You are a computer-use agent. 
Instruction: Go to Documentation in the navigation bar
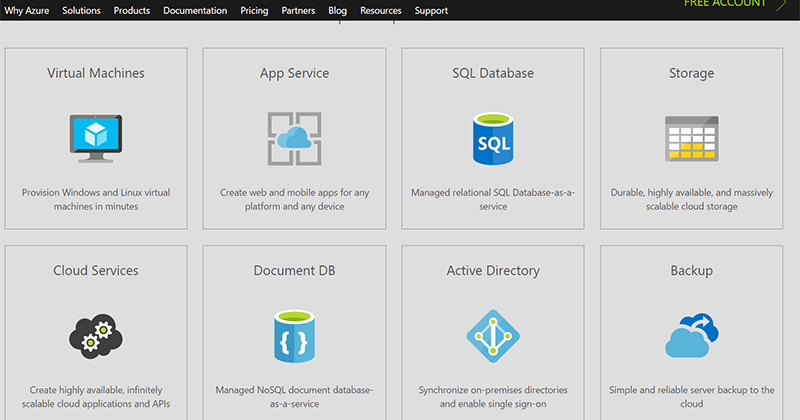195,10
